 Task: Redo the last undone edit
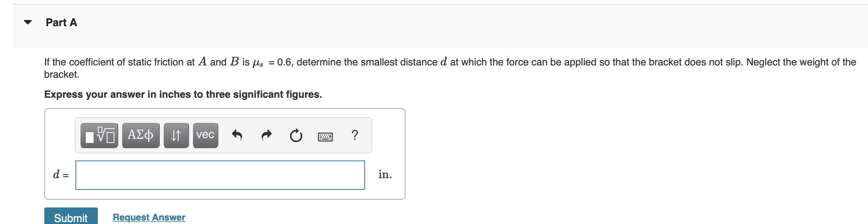coord(266,135)
